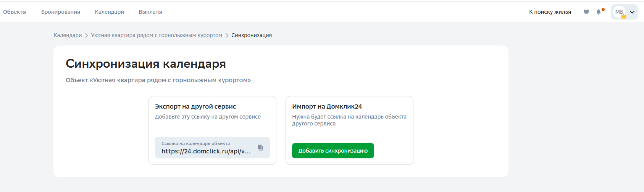Open notifications bell icon
The width and height of the screenshot is (644, 192).
(599, 12)
